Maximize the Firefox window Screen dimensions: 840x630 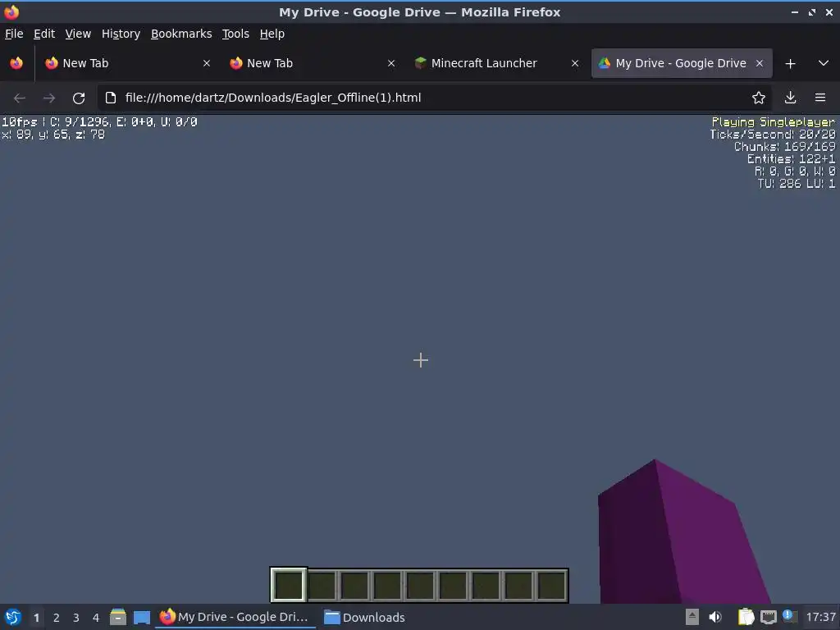click(812, 12)
